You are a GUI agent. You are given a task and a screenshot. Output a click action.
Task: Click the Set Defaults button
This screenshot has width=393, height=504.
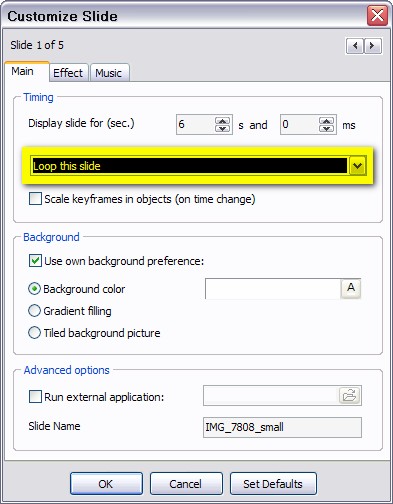[273, 484]
